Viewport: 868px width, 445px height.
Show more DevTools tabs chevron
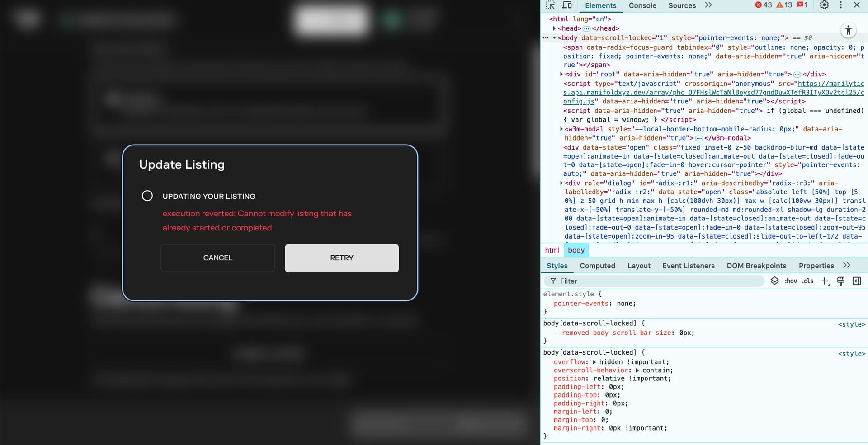[708, 5]
